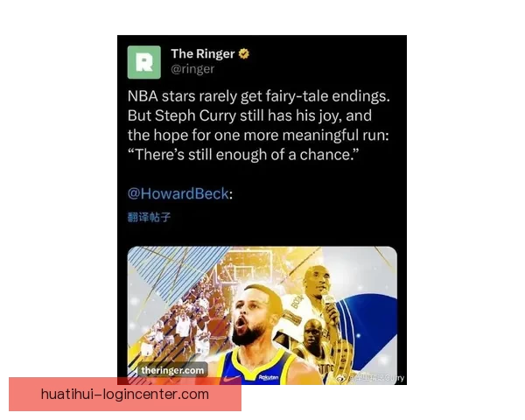The height and width of the screenshot is (420, 525).
Task: Open the theringer.com link label
Action: 172,370
